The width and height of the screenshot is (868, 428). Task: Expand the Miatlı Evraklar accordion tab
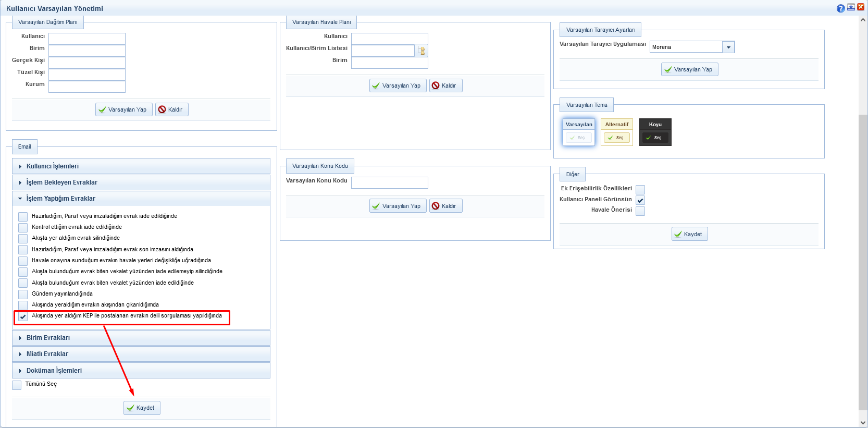tap(47, 354)
